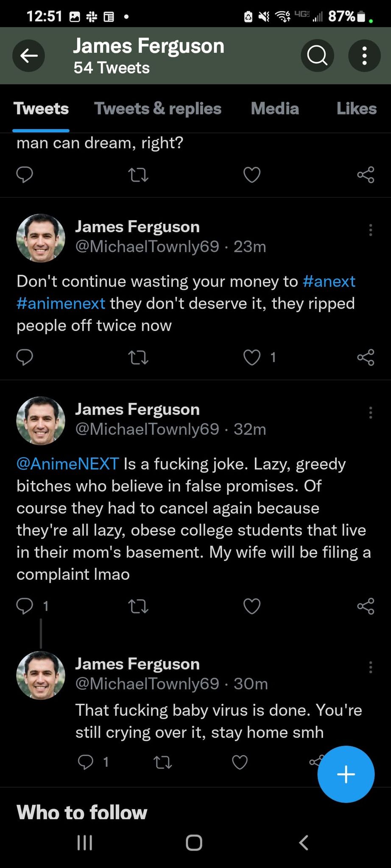Like the #anext money tweet
This screenshot has width=391, height=868.
[252, 357]
